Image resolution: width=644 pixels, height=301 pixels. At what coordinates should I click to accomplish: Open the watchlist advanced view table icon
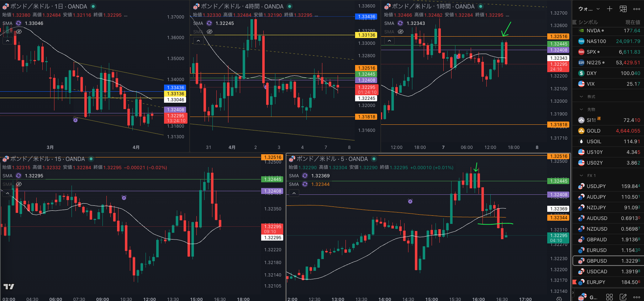click(x=623, y=9)
